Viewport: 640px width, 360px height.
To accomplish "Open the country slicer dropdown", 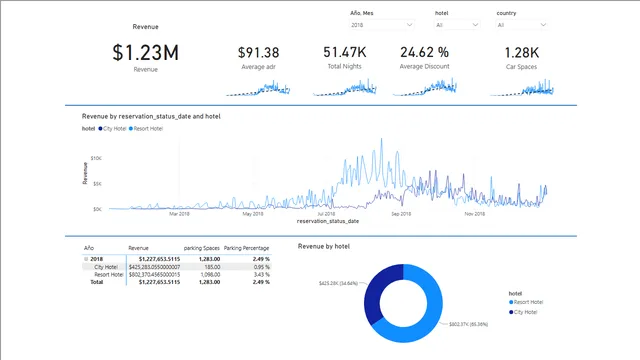I will pos(522,25).
